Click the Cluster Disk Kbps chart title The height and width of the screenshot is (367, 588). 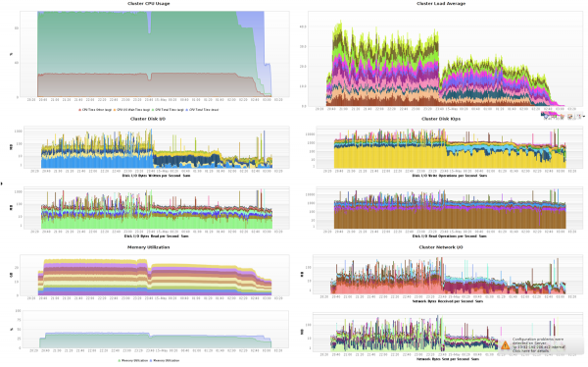(441, 119)
